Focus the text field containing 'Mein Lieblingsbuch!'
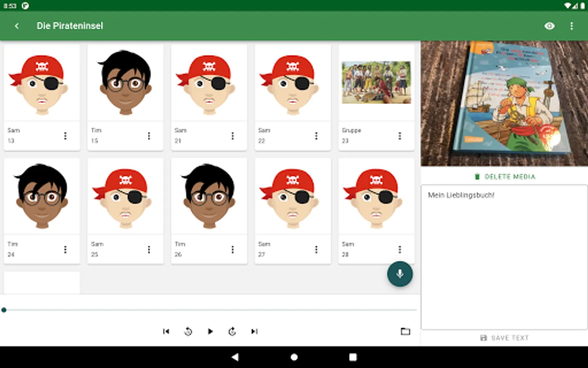This screenshot has width=588, height=368. click(504, 257)
